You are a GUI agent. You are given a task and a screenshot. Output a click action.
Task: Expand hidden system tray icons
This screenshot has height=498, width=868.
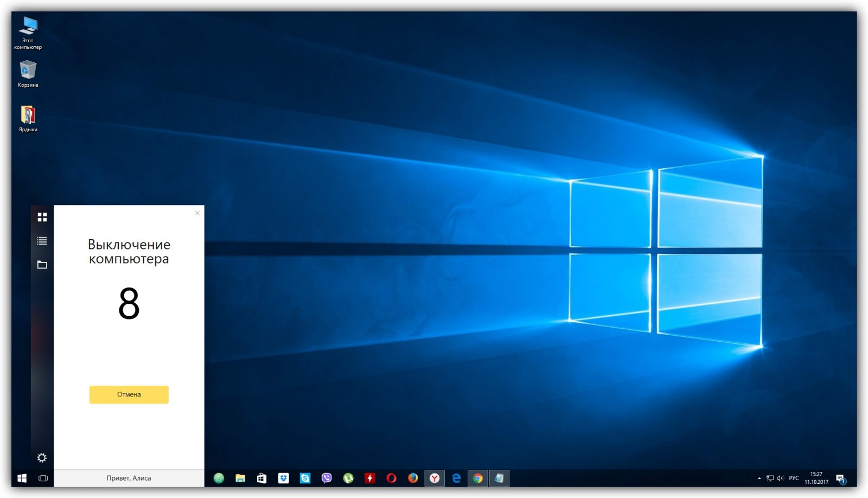pyautogui.click(x=759, y=478)
